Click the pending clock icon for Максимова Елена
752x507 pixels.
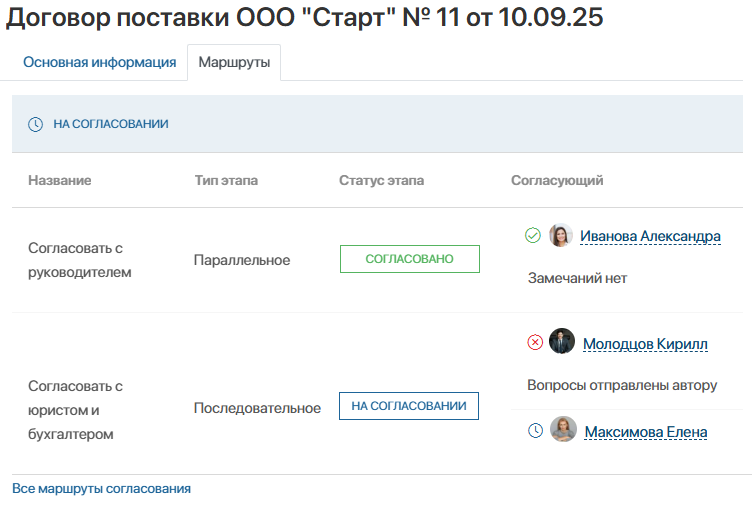[535, 430]
